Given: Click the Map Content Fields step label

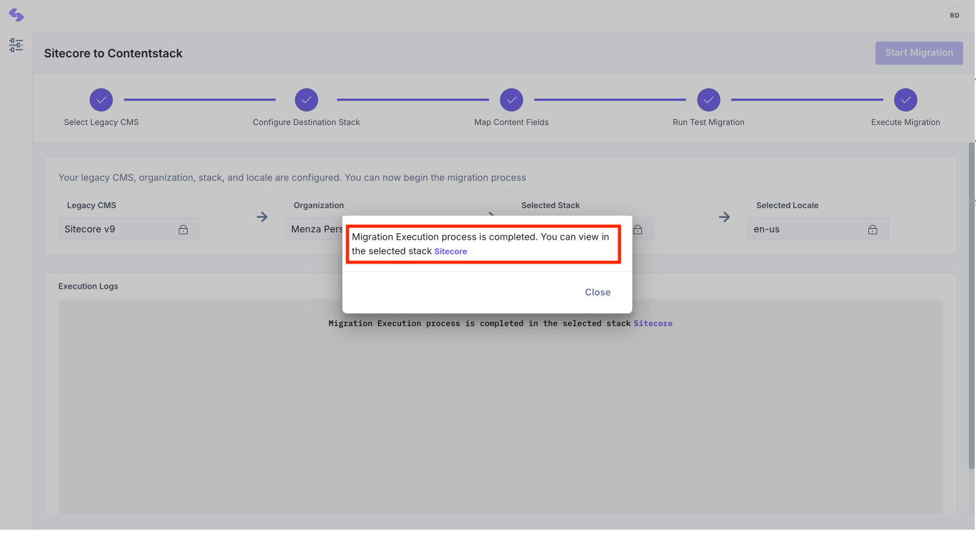Looking at the screenshot, I should tap(511, 122).
